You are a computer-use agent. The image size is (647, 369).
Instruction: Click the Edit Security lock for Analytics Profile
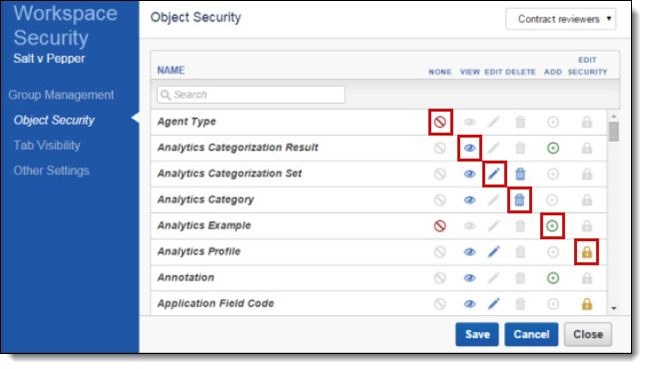(586, 252)
